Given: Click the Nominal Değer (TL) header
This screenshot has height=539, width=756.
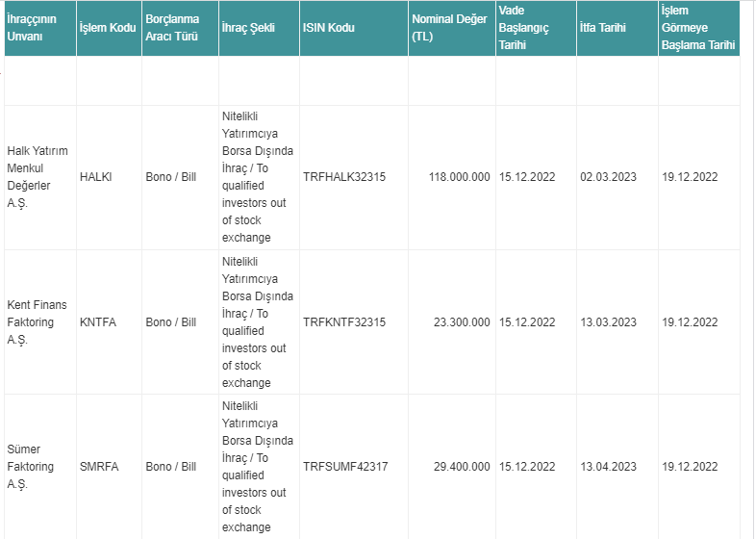Looking at the screenshot, I should tap(452, 28).
